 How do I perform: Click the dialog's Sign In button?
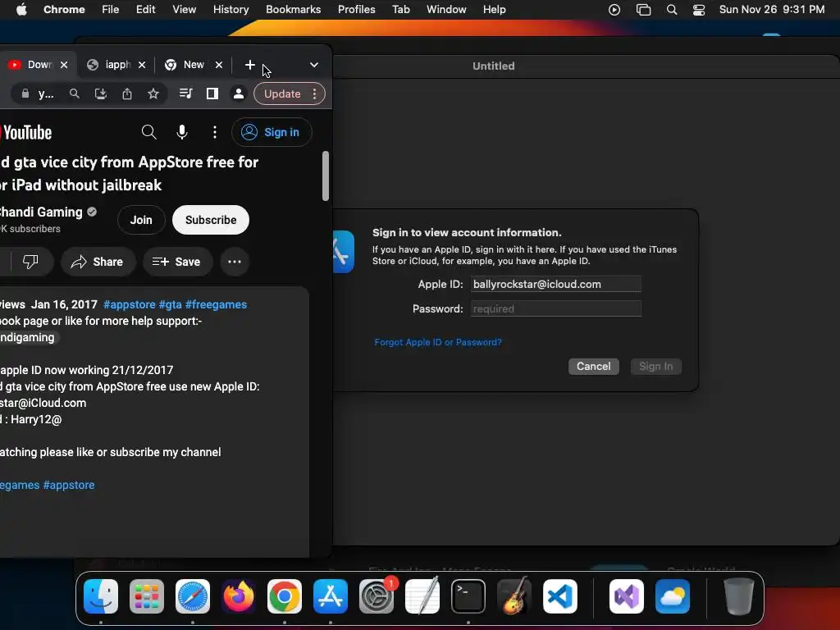tap(655, 367)
